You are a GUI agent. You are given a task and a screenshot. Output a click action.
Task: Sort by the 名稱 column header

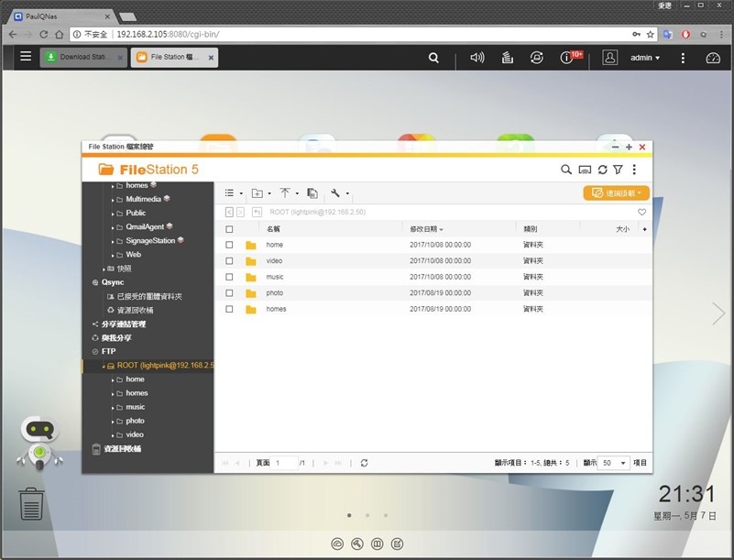point(273,229)
